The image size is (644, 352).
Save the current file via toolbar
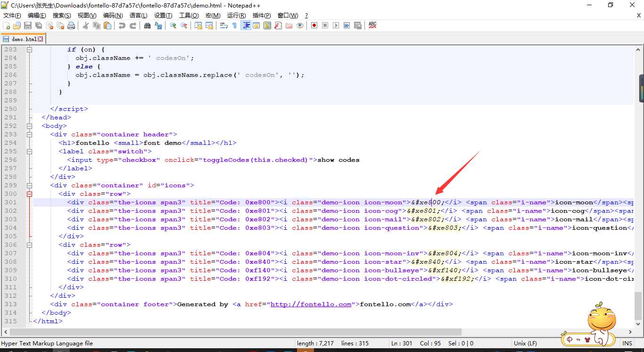pyautogui.click(x=28, y=25)
